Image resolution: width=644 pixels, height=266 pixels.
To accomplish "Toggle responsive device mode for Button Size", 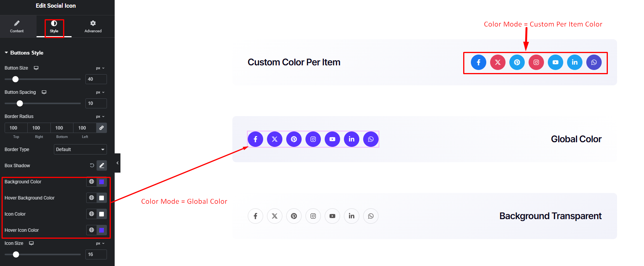I will [x=36, y=68].
